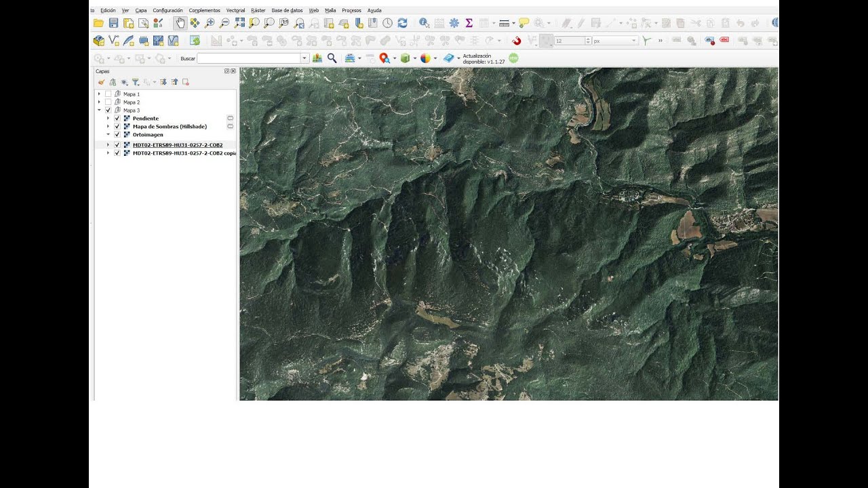Open temporal controller clock icon

coord(387,23)
